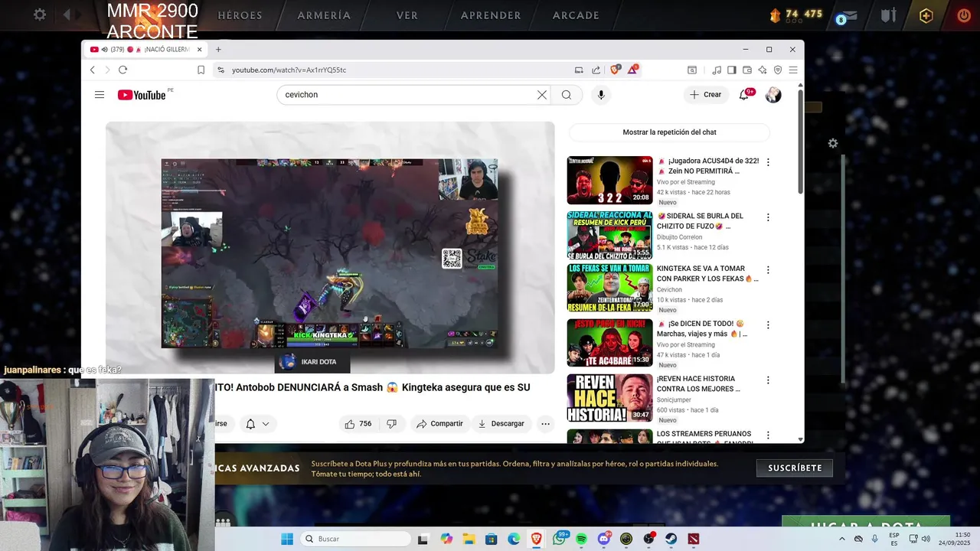Click the Descargar button
The width and height of the screenshot is (980, 551).
coord(501,424)
